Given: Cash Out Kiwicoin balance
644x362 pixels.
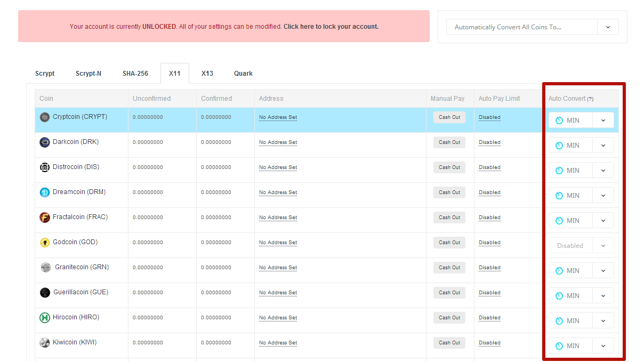Looking at the screenshot, I should (449, 343).
